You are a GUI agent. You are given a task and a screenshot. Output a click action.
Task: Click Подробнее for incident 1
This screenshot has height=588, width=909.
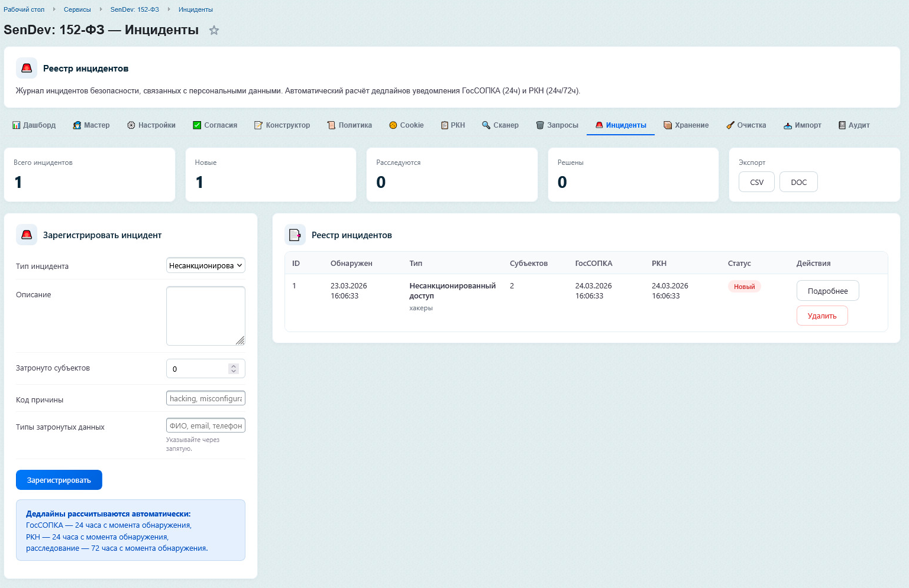827,291
